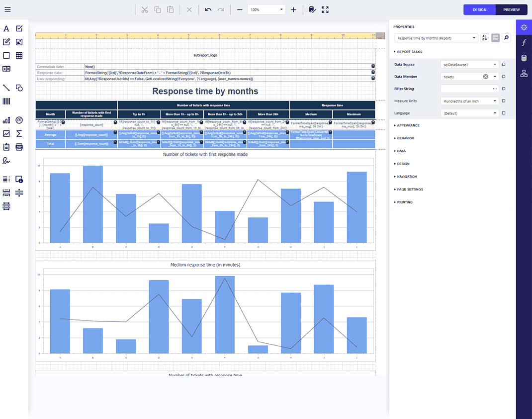
Task: Switch to the Preview tab
Action: tap(511, 9)
